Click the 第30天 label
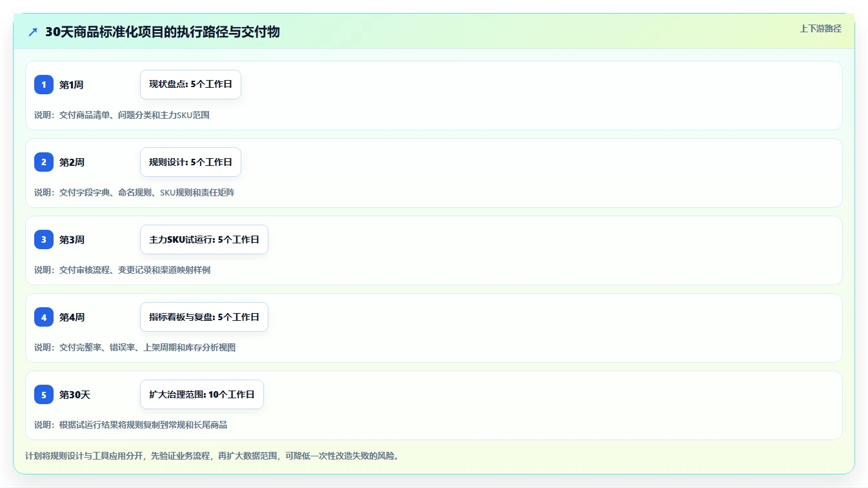Screen dimensions: 868x488 [75, 394]
